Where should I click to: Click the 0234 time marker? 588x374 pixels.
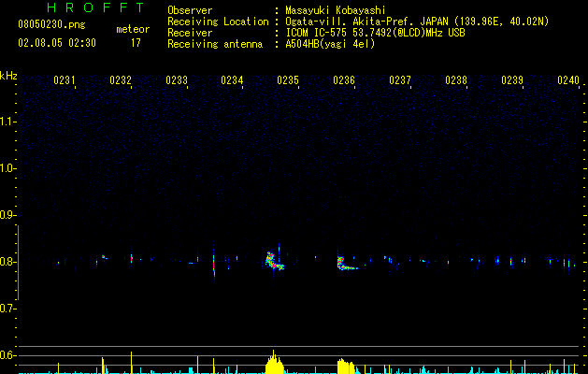pos(232,80)
